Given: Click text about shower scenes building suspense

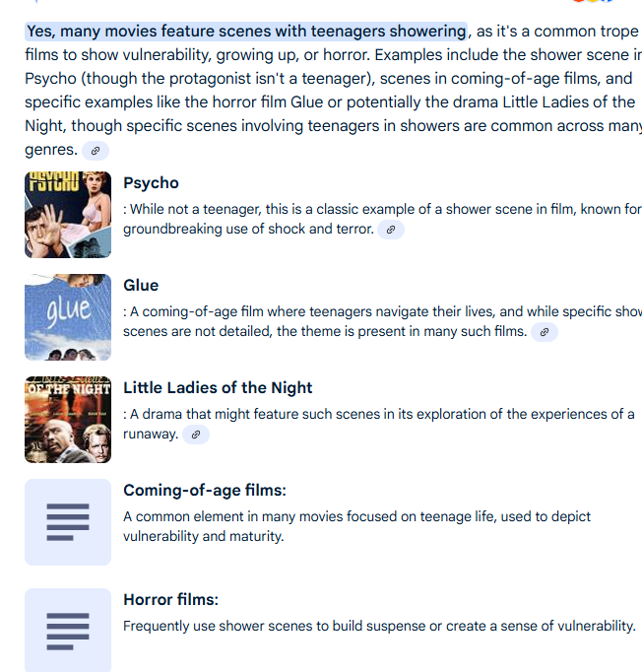Looking at the screenshot, I should 379,626.
